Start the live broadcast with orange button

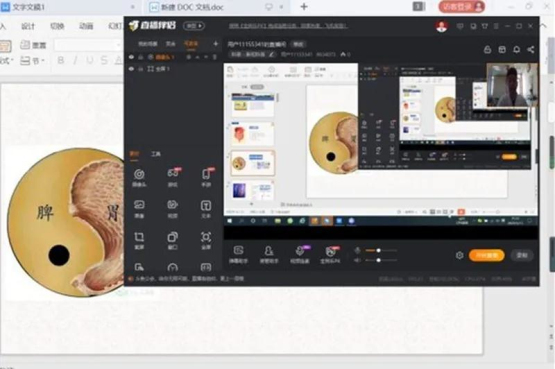pyautogui.click(x=486, y=255)
